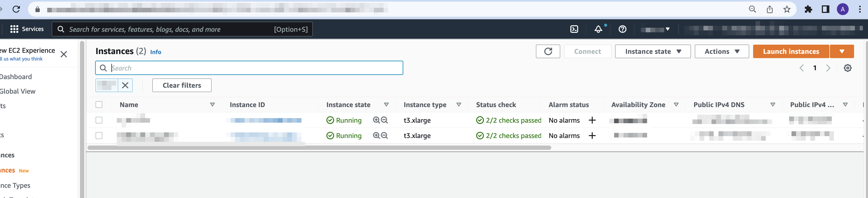
Task: Go to previous results page
Action: [802, 68]
